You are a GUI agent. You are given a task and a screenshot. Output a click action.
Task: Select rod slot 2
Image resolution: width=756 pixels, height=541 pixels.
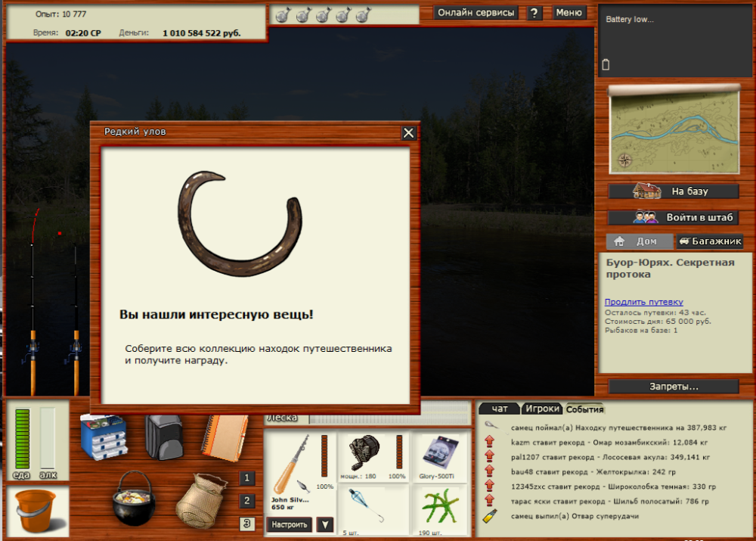point(246,501)
